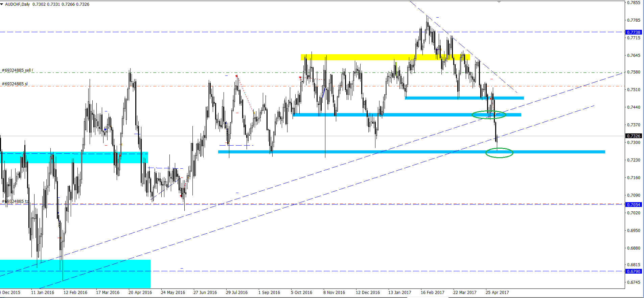Click the 22 Mar 2017 date label
644x298 pixels.
click(x=465, y=292)
